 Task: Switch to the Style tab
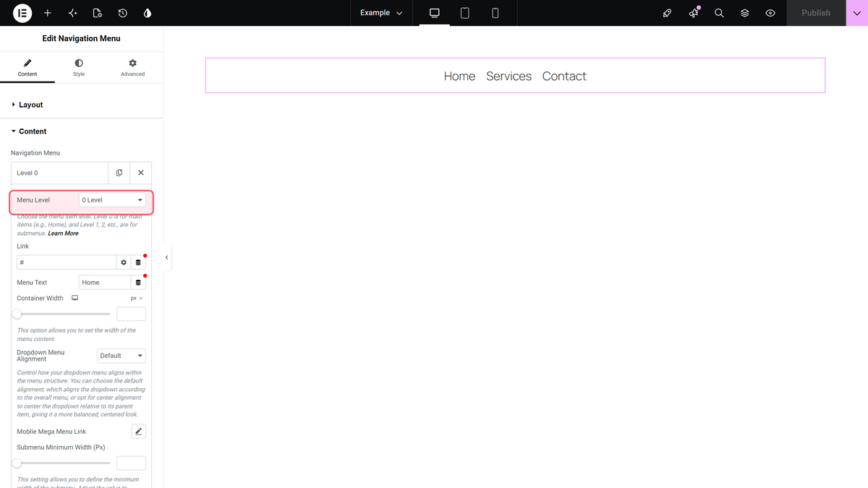pos(79,68)
